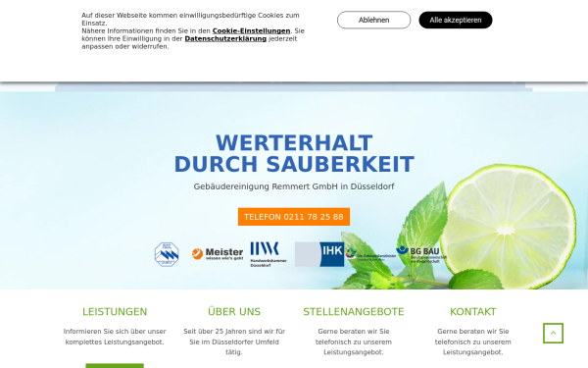Click the IHK logo
Image resolution: width=588 pixels, height=368 pixels.
point(319,254)
